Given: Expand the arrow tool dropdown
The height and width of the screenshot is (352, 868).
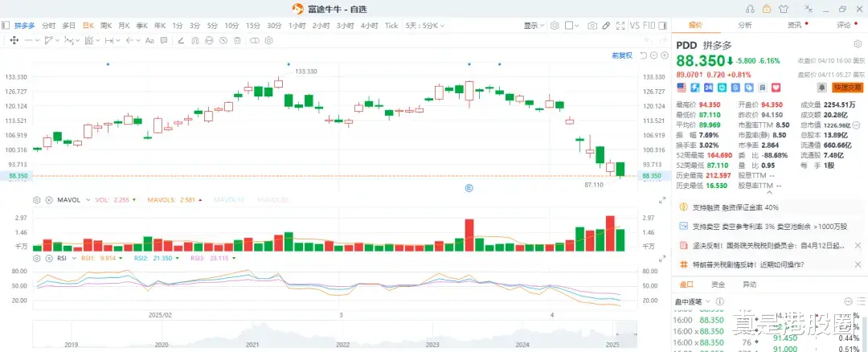Looking at the screenshot, I should tap(137, 40).
